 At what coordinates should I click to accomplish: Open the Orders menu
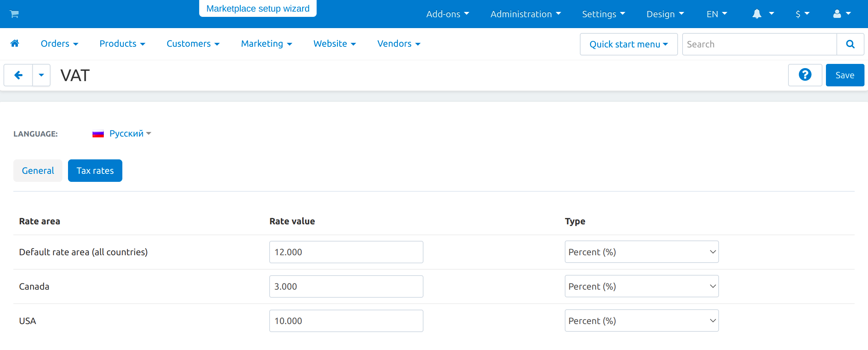tap(59, 44)
